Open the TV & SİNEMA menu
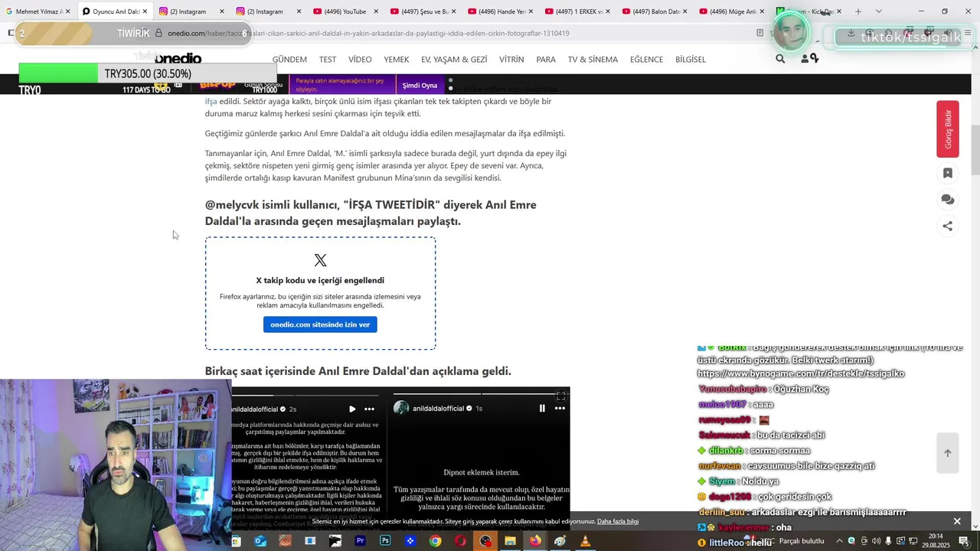Screen dimensions: 980x551 point(593,60)
